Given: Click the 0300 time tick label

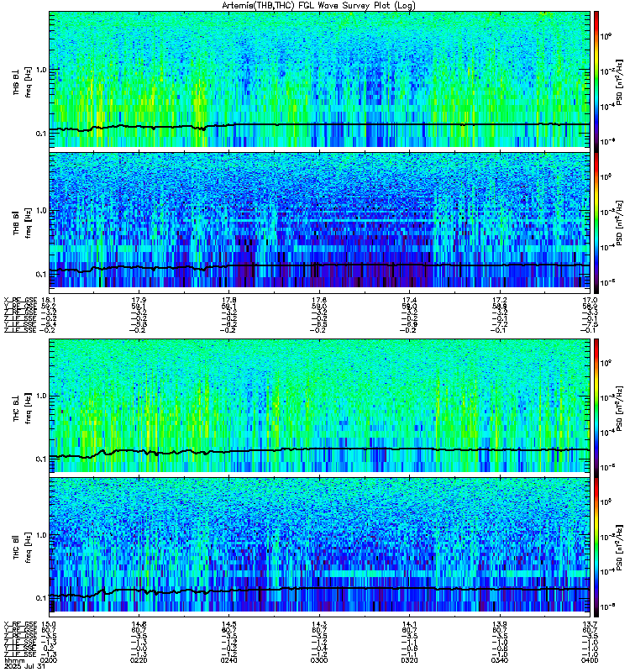Looking at the screenshot, I should (319, 660).
